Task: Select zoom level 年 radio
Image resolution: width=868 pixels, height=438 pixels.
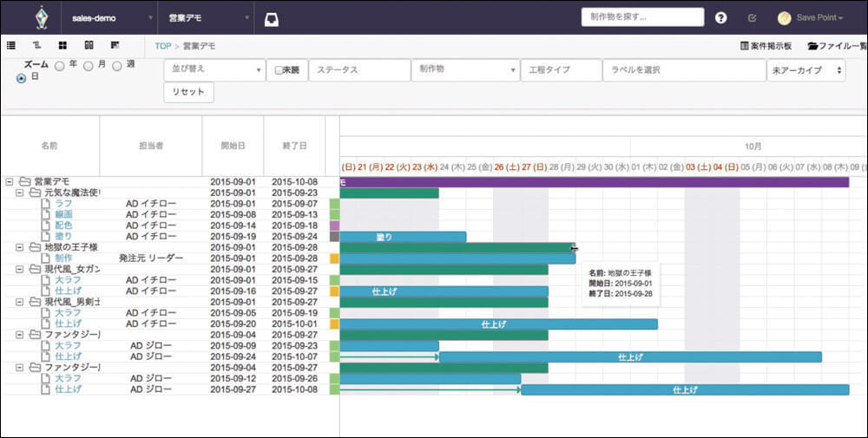Action: [x=60, y=66]
